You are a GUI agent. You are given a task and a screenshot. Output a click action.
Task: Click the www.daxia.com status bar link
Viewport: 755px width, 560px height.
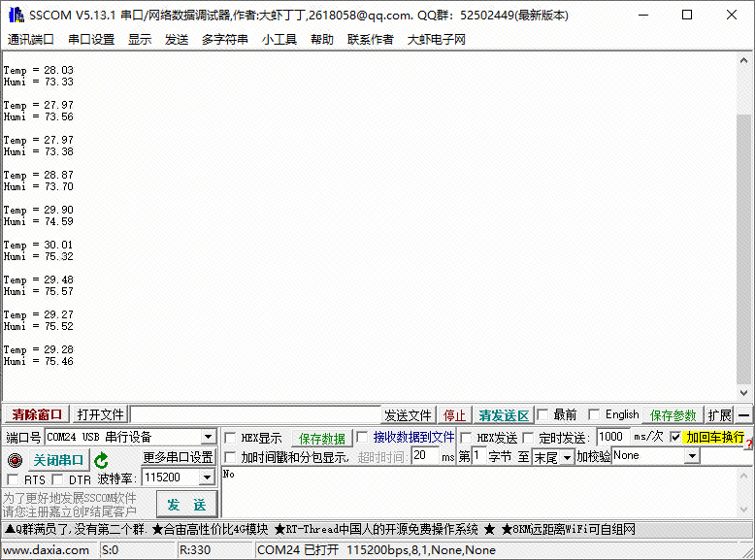[47, 550]
